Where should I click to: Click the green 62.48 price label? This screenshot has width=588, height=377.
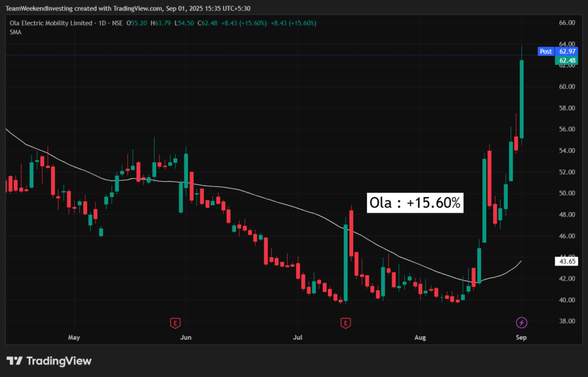(567, 60)
